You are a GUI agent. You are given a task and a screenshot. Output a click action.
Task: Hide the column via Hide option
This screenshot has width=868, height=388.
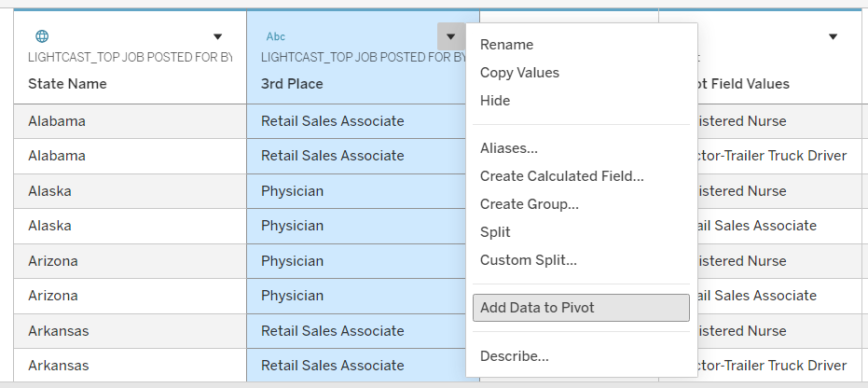pos(495,101)
